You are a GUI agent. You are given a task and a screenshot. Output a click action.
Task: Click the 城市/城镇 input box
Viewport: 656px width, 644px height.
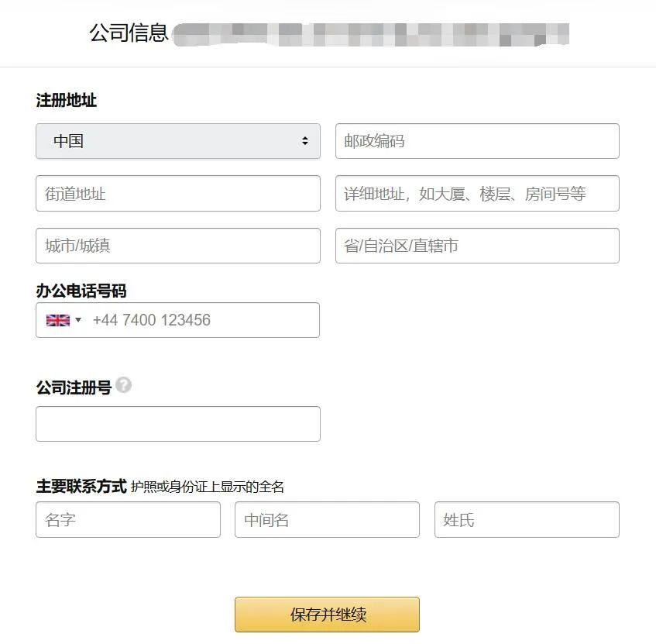click(x=178, y=246)
